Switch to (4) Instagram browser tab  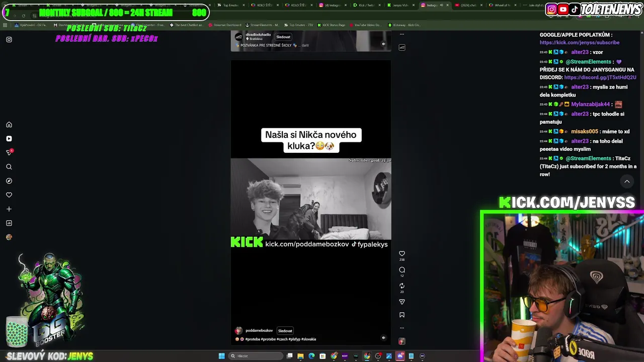point(332,5)
